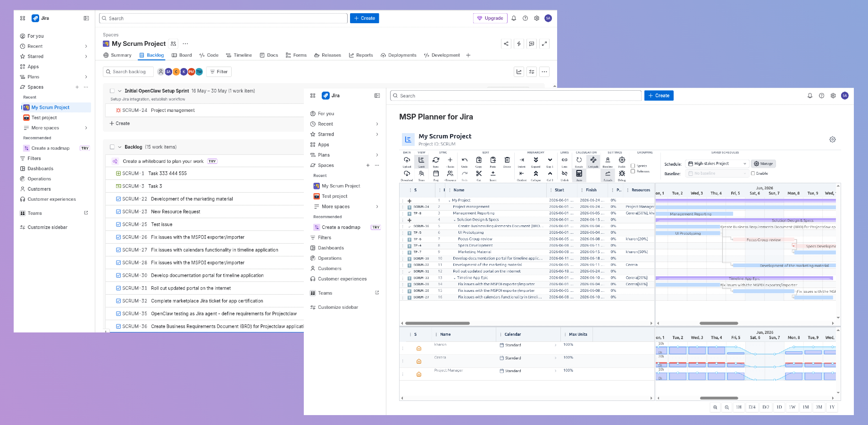The width and height of the screenshot is (868, 425).
Task: Click the Search backlog field
Action: point(128,72)
